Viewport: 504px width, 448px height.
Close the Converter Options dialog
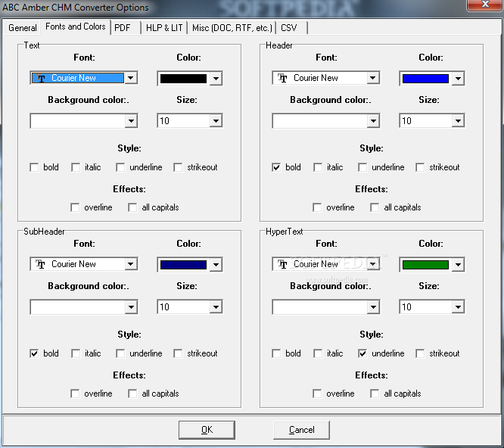pos(485,5)
